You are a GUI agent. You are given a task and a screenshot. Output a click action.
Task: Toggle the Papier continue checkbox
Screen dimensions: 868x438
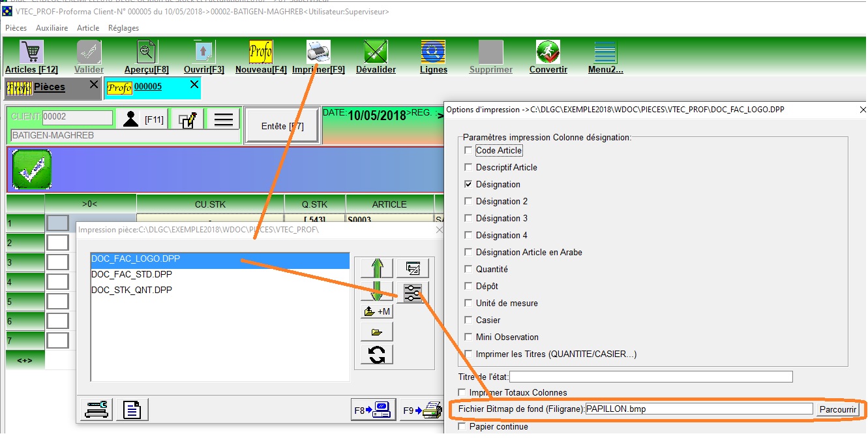[462, 426]
